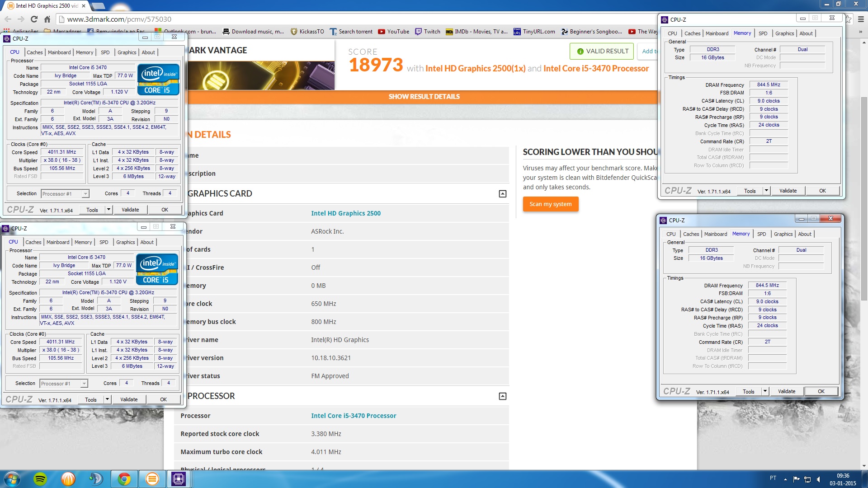Switch to Mainboard tab in top-left CPU-Z
The image size is (868, 488).
(x=59, y=52)
